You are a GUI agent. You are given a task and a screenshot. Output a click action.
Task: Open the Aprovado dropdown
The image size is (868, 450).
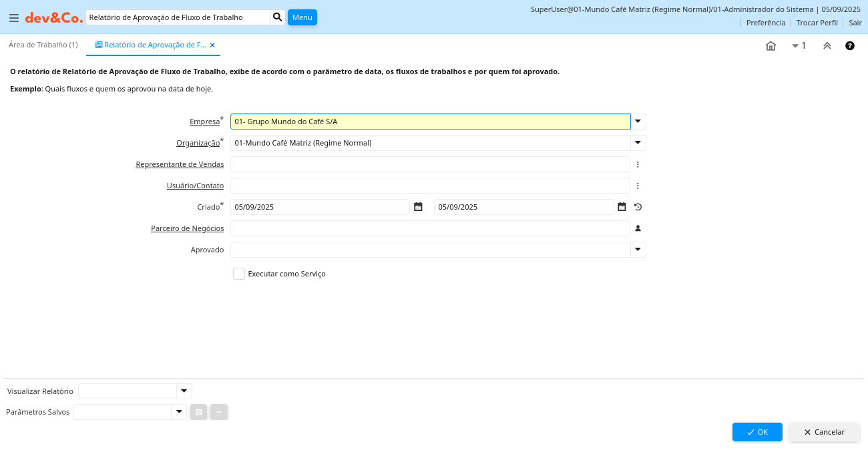pyautogui.click(x=638, y=250)
